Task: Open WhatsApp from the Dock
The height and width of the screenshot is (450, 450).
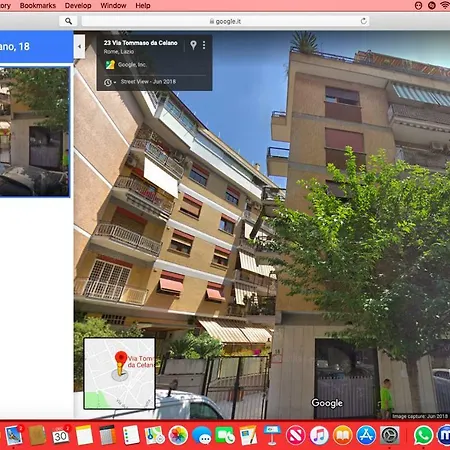Action: [x=423, y=435]
